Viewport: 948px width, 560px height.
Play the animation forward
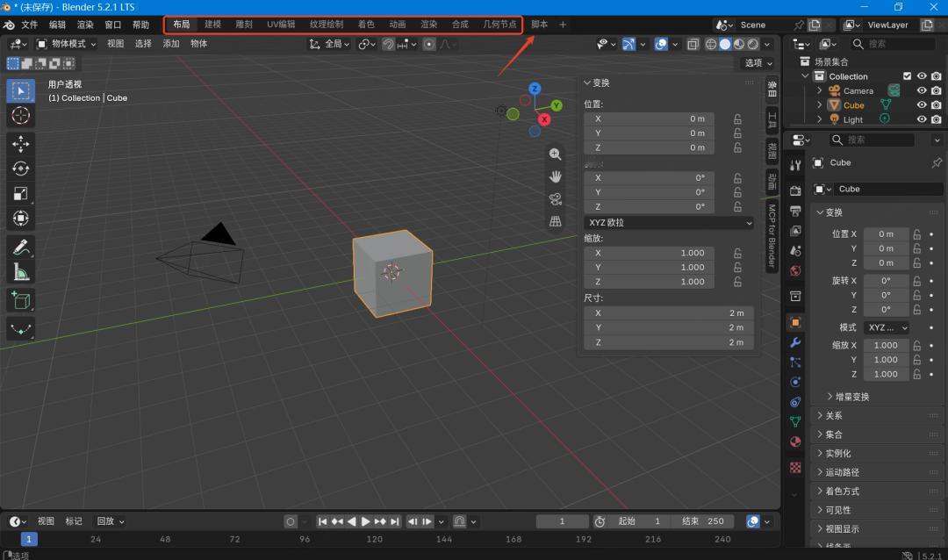366,521
